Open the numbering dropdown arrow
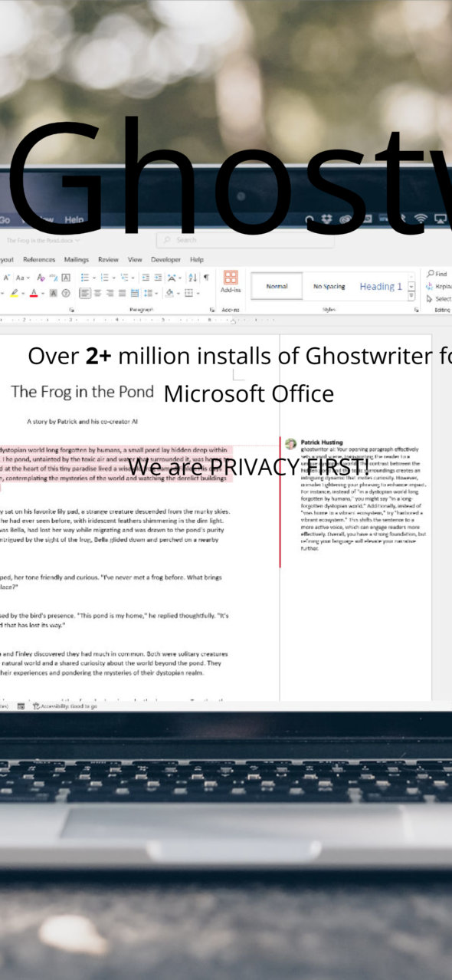Screen dimensions: 452x980 point(113,278)
